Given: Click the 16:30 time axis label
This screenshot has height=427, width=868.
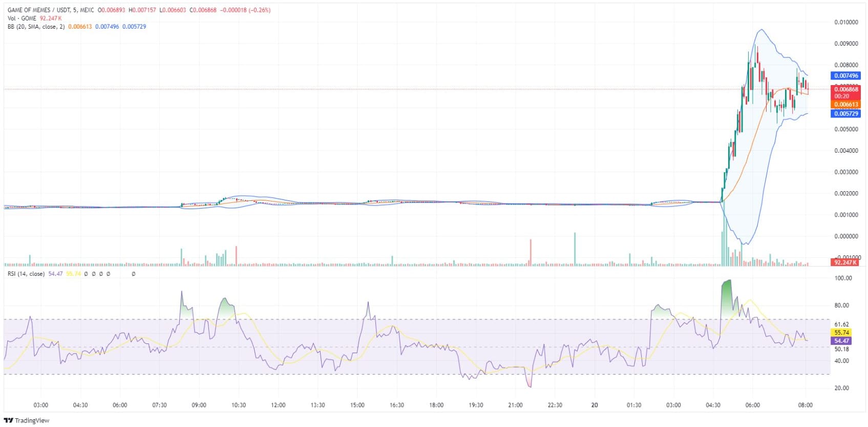Looking at the screenshot, I should 397,405.
